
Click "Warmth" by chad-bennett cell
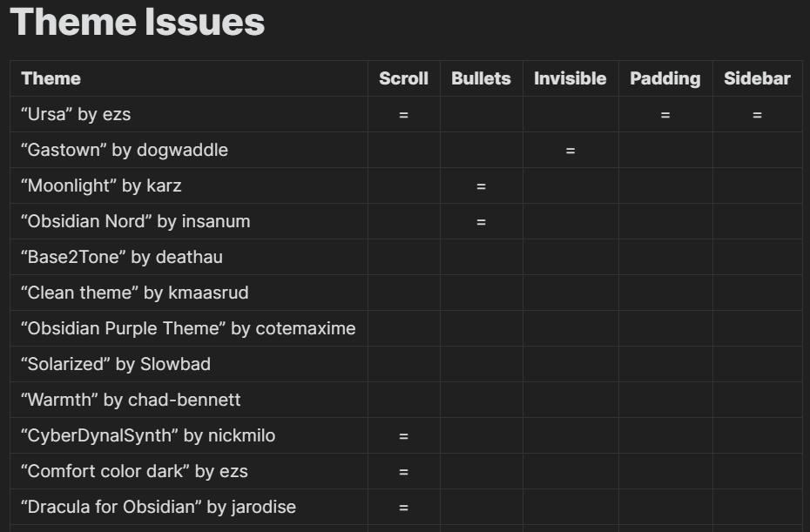click(189, 400)
